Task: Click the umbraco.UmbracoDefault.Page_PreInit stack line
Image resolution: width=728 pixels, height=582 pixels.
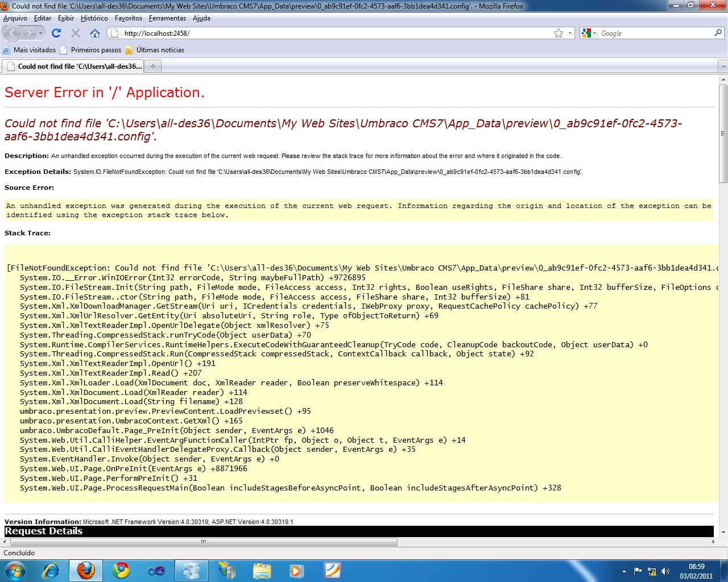Action: (x=177, y=431)
